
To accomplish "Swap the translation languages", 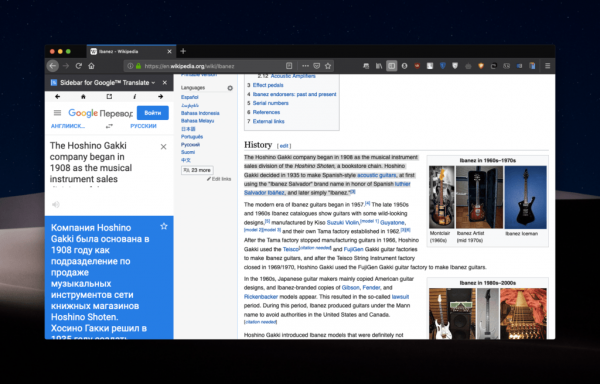I will [109, 126].
